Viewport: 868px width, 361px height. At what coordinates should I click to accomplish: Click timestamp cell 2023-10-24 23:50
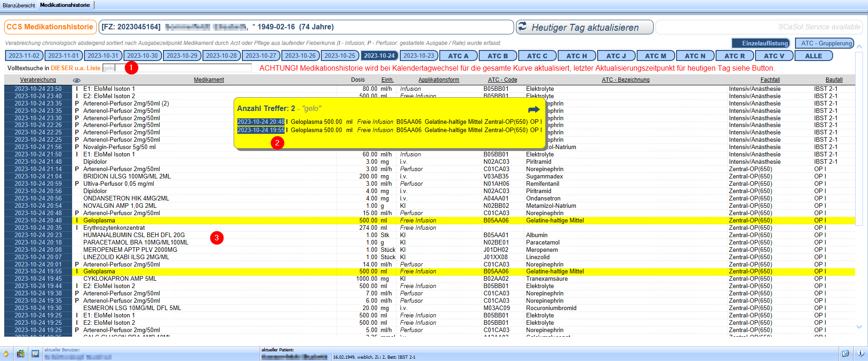click(x=38, y=89)
